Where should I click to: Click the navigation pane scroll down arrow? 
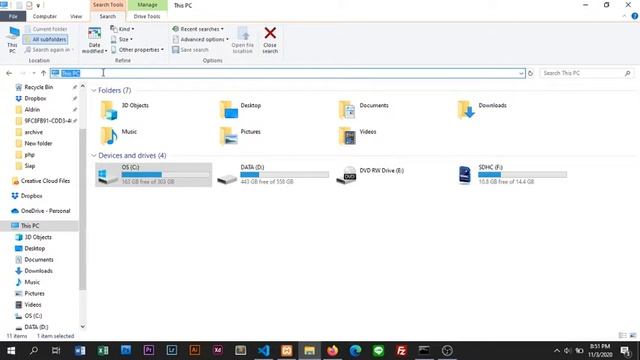[83, 327]
